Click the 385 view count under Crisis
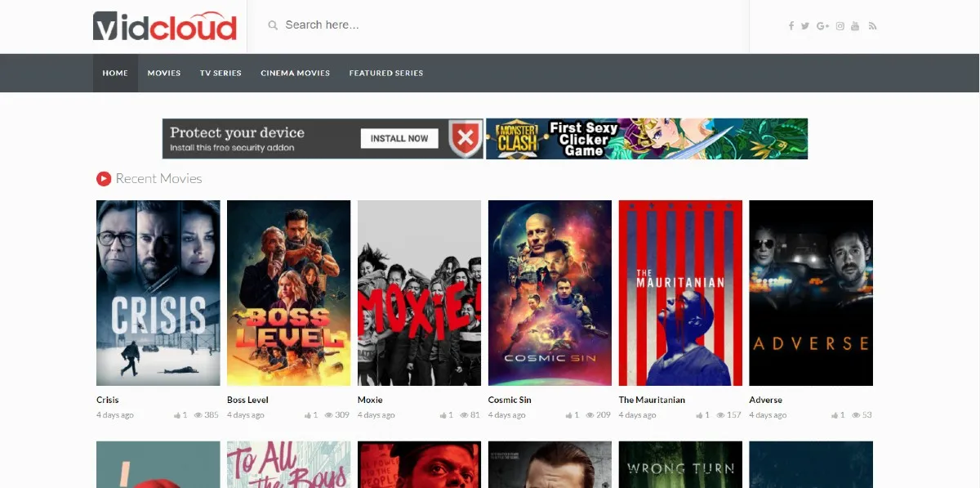The height and width of the screenshot is (488, 980). point(212,415)
